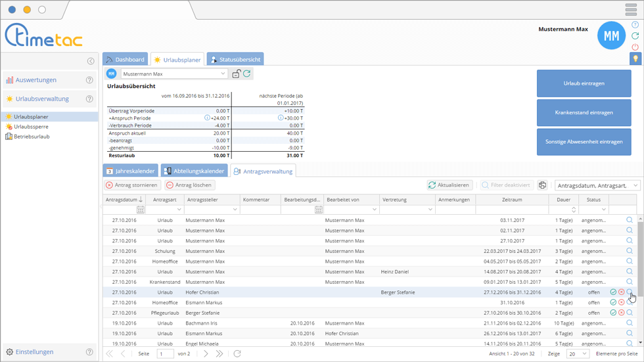Image resolution: width=644 pixels, height=362 pixels.
Task: Click refresh icon beside the employee selector
Action: pos(246,74)
